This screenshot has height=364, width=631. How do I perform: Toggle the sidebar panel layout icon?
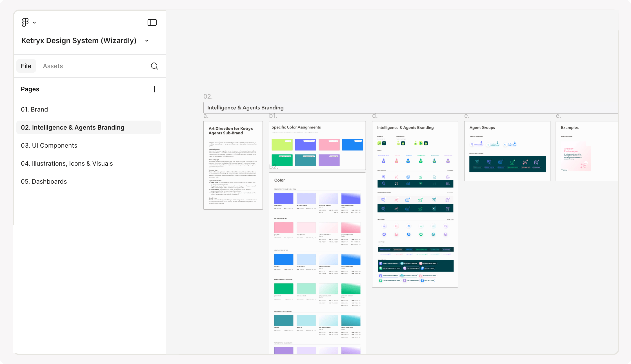click(x=152, y=23)
